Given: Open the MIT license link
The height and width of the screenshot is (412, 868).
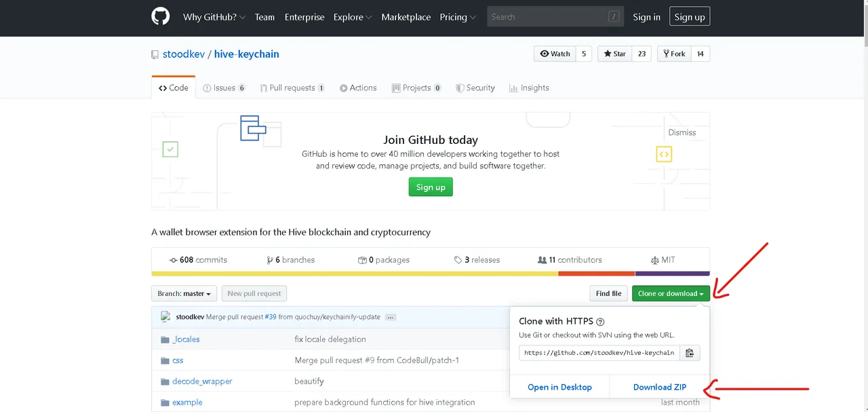Looking at the screenshot, I should click(663, 260).
